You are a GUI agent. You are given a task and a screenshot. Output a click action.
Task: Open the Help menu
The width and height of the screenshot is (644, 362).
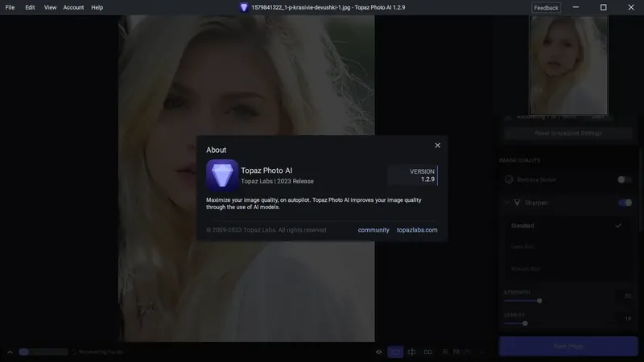[x=97, y=7]
